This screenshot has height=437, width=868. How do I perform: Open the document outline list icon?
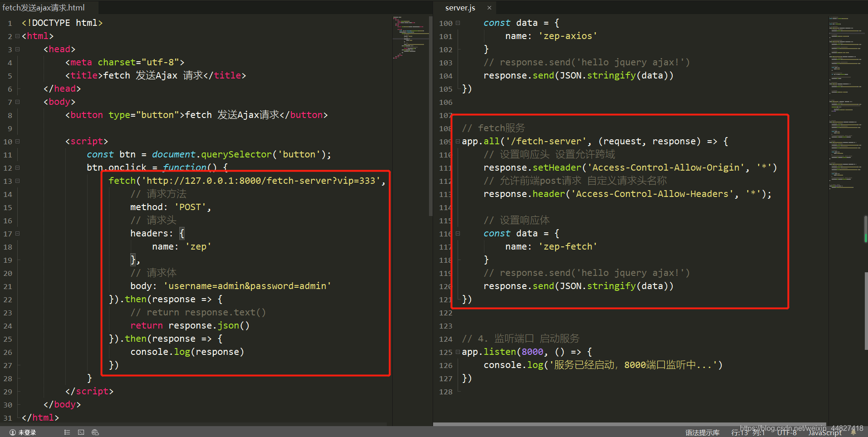click(67, 432)
